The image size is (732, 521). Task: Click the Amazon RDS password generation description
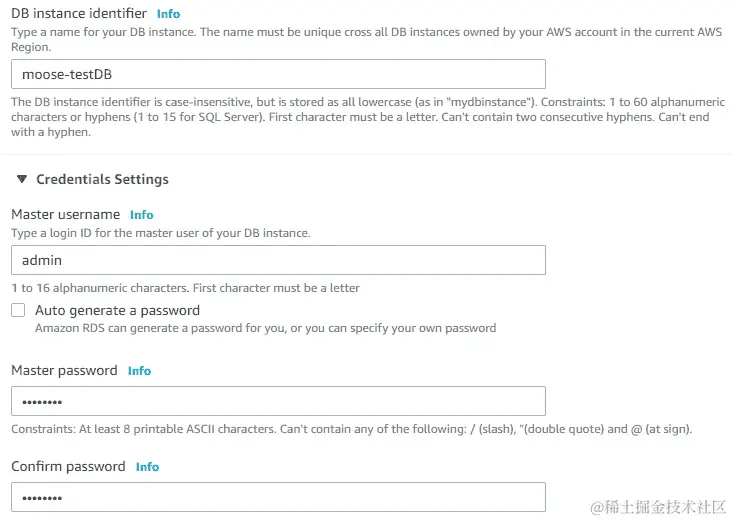[x=265, y=328]
